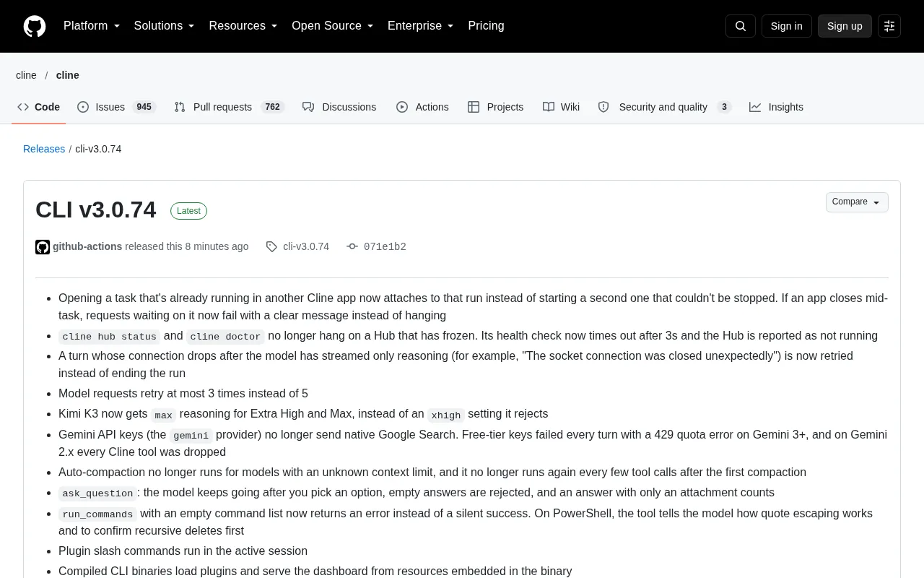
Task: Click 'Plugin slash commands run in the active session'
Action: 183,551
